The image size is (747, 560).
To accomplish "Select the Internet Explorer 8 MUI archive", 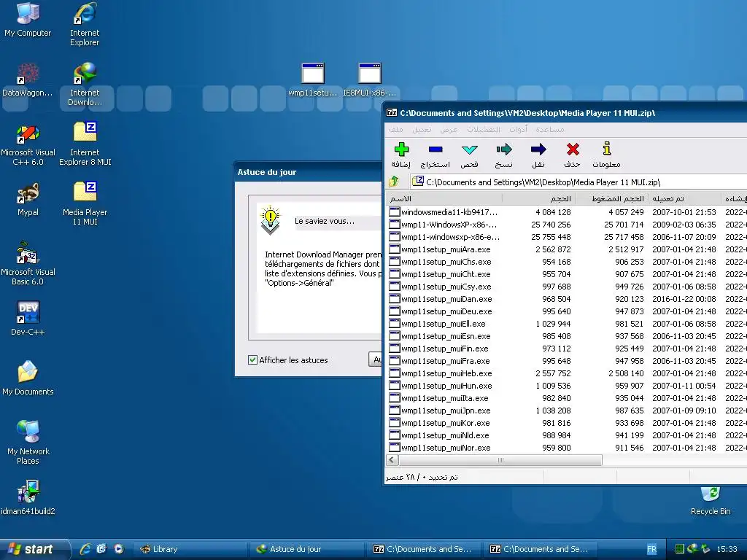I will pyautogui.click(x=85, y=144).
